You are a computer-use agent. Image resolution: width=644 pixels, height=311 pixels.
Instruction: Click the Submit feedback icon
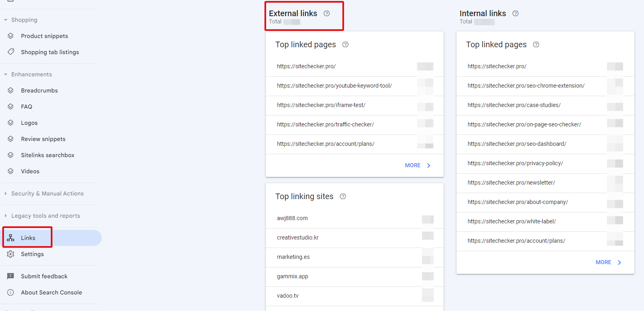tap(11, 276)
